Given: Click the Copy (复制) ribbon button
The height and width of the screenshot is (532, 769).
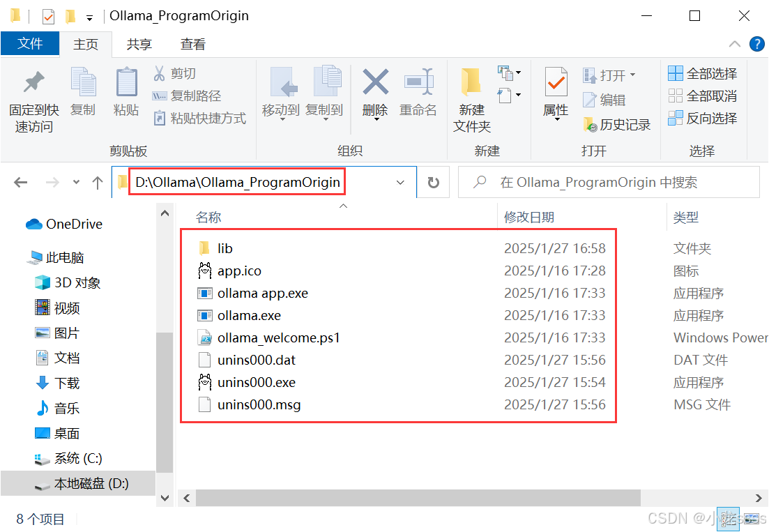Looking at the screenshot, I should (x=83, y=92).
